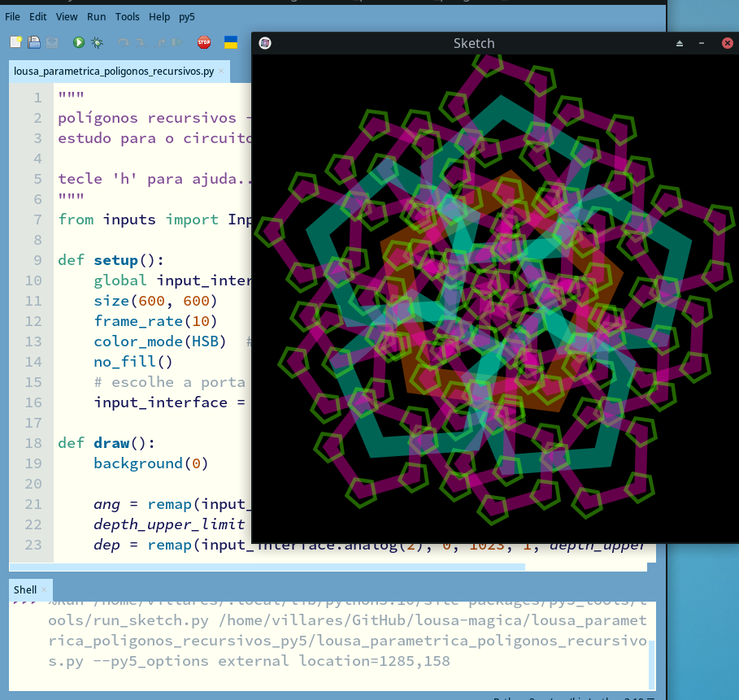The image size is (739, 700).
Task: Click the Ukraine support flag icon
Action: pyautogui.click(x=229, y=41)
